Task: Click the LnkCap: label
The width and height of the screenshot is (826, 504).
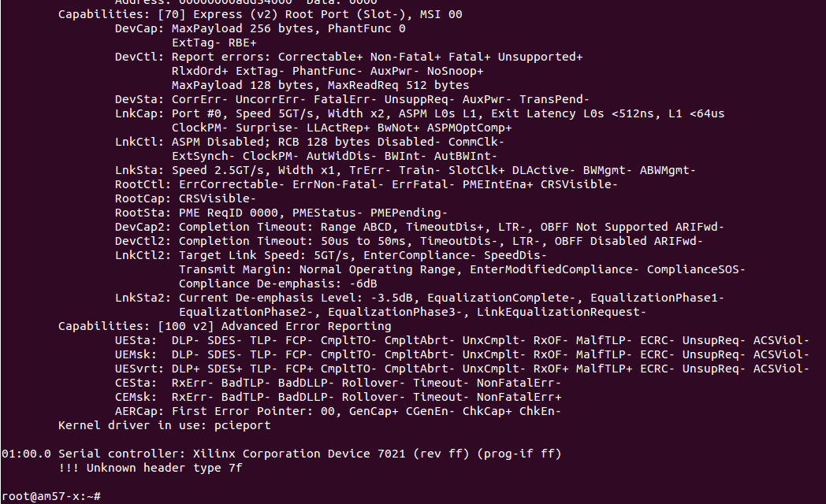Action: [x=140, y=113]
